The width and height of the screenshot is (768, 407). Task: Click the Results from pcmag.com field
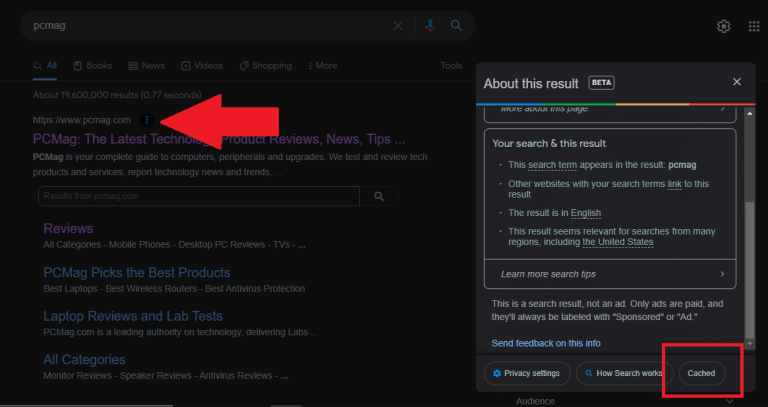coord(199,196)
